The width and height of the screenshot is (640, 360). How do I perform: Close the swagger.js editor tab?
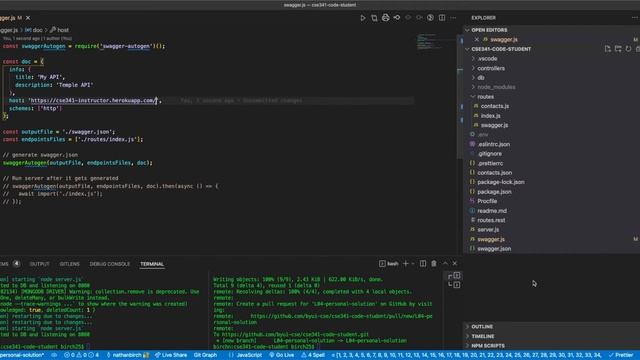(x=28, y=18)
